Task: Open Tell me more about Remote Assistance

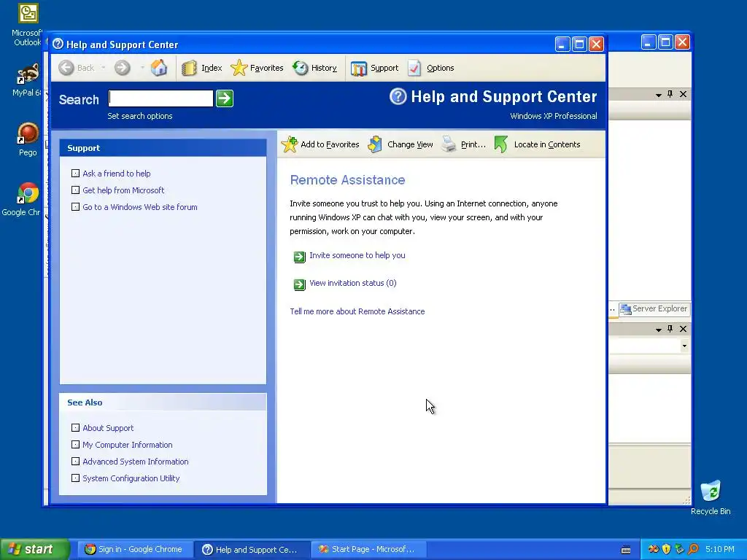Action: (357, 311)
